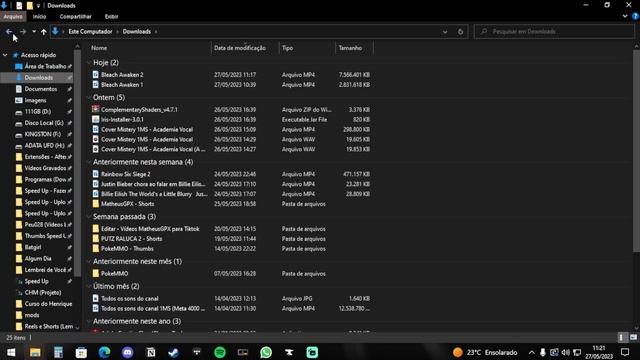This screenshot has width=640, height=360.
Task: Open Imagens in sidebar
Action: tap(35, 100)
